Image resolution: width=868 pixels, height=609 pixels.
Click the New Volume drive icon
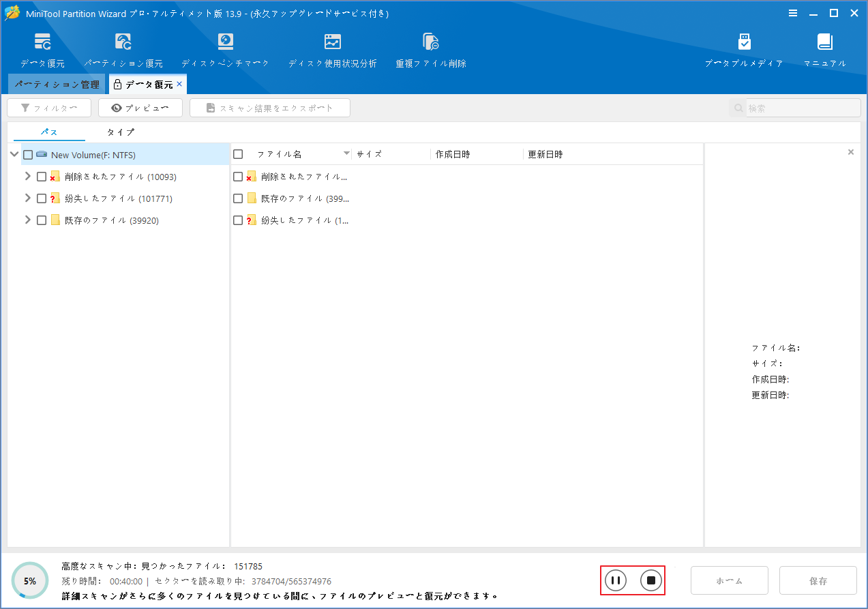pyautogui.click(x=42, y=155)
